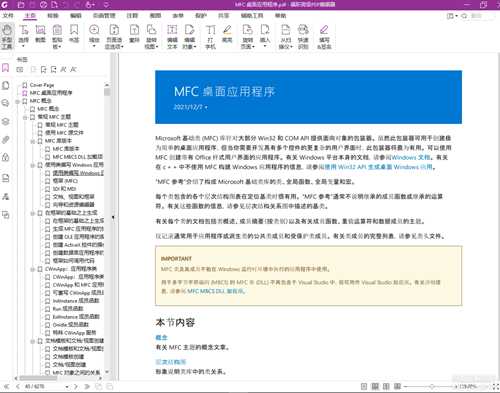This screenshot has width=500, height=393.
Task: Open the File (文件) menu
Action: (8, 15)
